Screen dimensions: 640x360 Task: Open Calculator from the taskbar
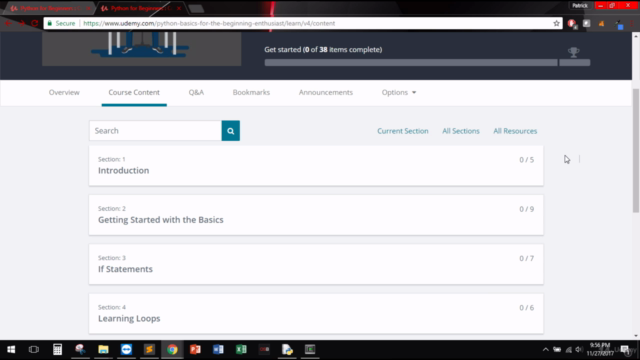coord(58,349)
